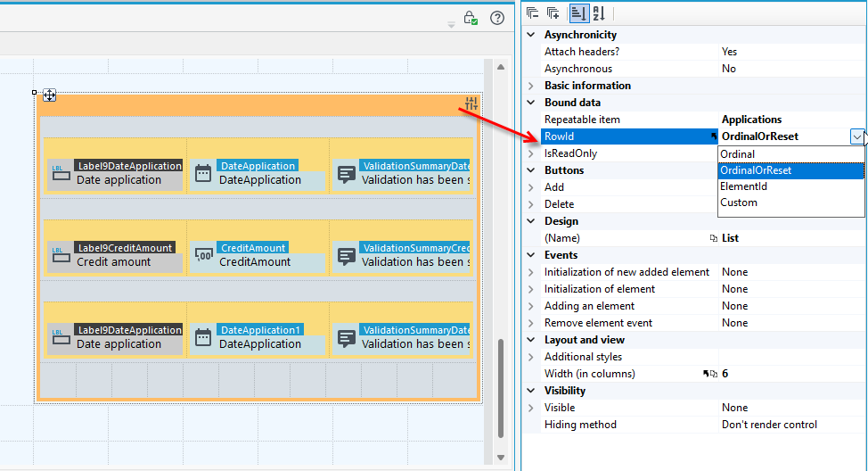Select the Label9CreditAmount label control

pos(115,255)
